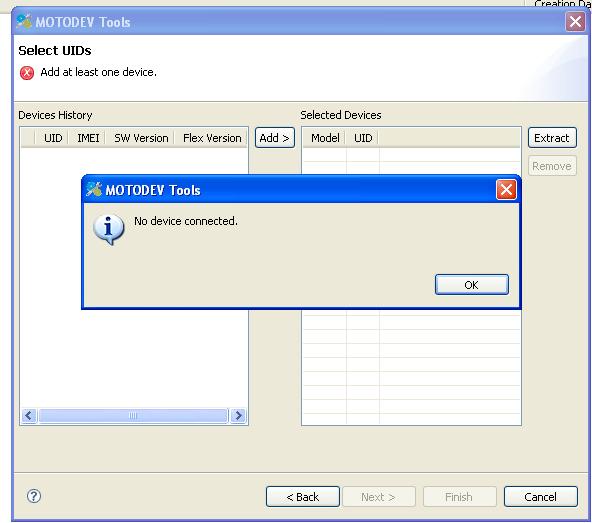Click the 'Select UIDs' heading

[55, 51]
